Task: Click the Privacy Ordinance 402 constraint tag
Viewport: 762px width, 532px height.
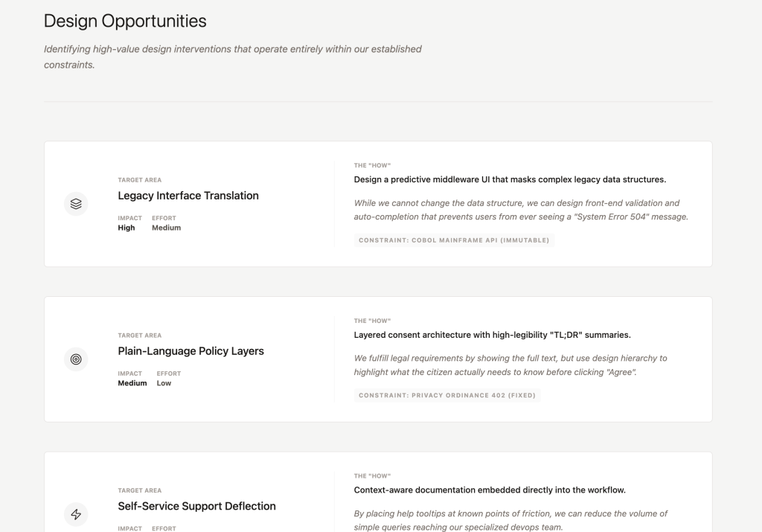Action: (x=447, y=395)
